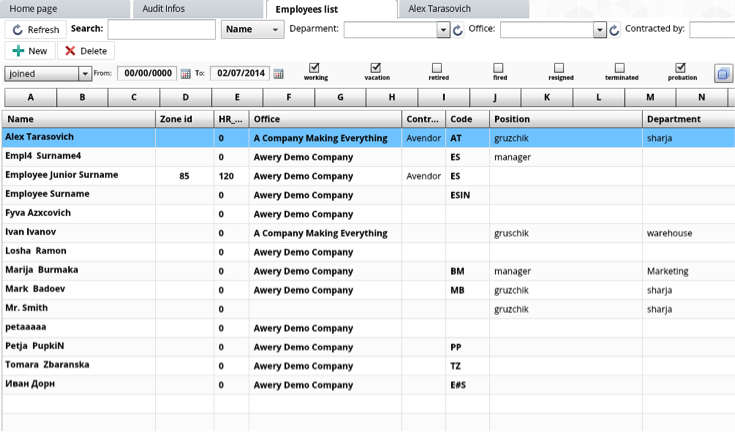The image size is (735, 432).
Task: Reset the Department filter with refresh icon
Action: (458, 30)
